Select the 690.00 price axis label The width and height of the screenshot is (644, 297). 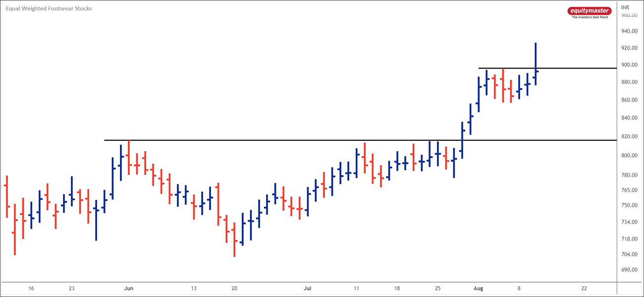coord(629,270)
